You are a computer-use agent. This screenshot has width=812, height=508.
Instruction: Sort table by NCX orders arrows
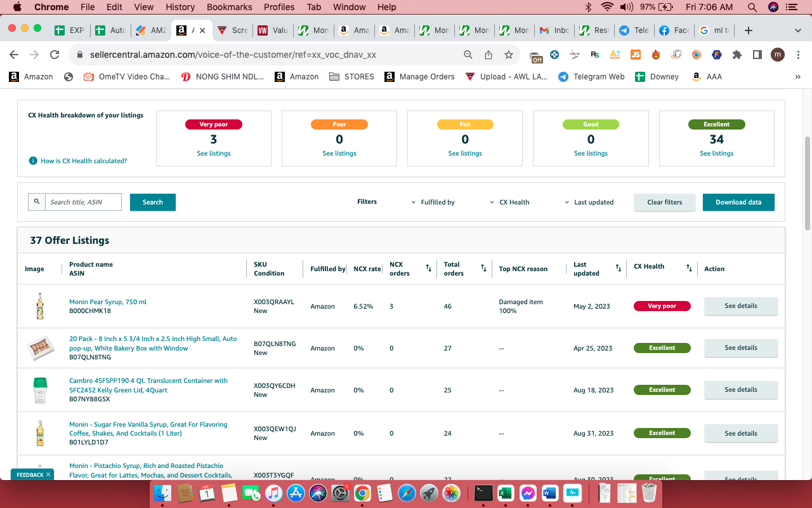(428, 269)
